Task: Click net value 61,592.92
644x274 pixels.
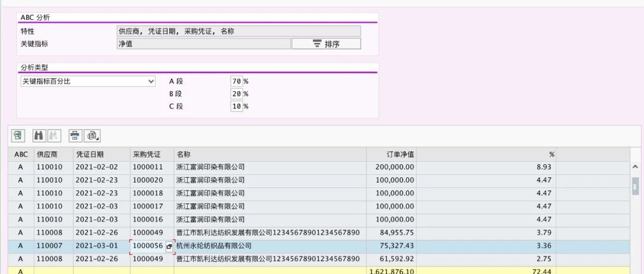Action: 391,259
